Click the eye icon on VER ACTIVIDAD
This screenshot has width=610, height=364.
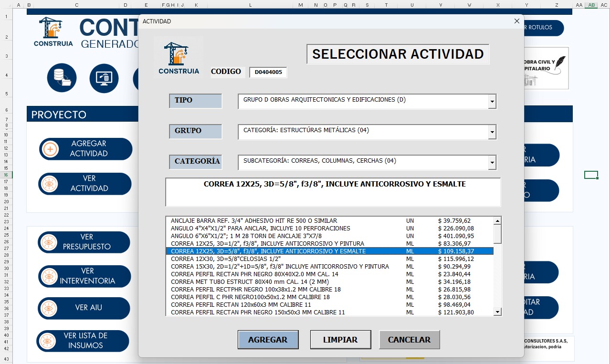[49, 184]
